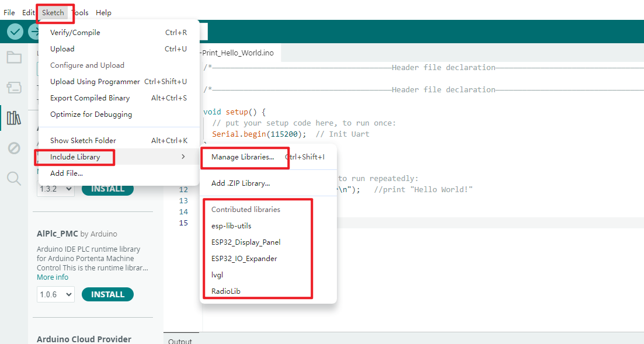The width and height of the screenshot is (644, 344).
Task: Open More info link for AIPlc_PMC
Action: (53, 277)
